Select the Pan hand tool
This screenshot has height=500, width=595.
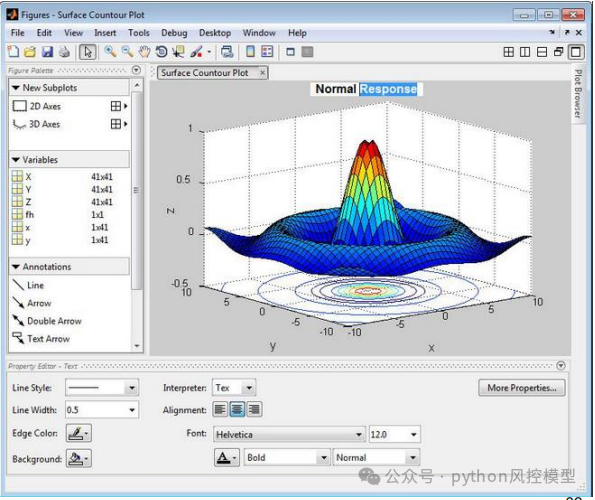(144, 52)
